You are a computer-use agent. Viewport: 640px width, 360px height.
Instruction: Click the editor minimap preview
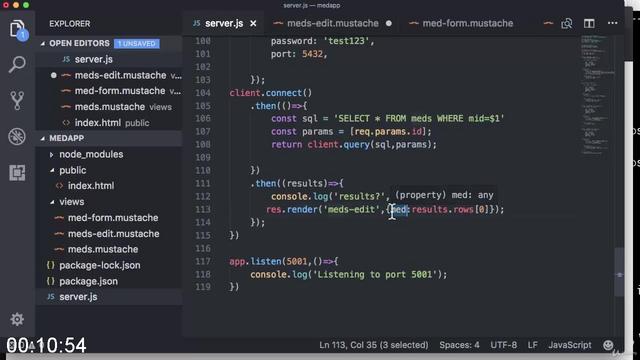click(597, 96)
